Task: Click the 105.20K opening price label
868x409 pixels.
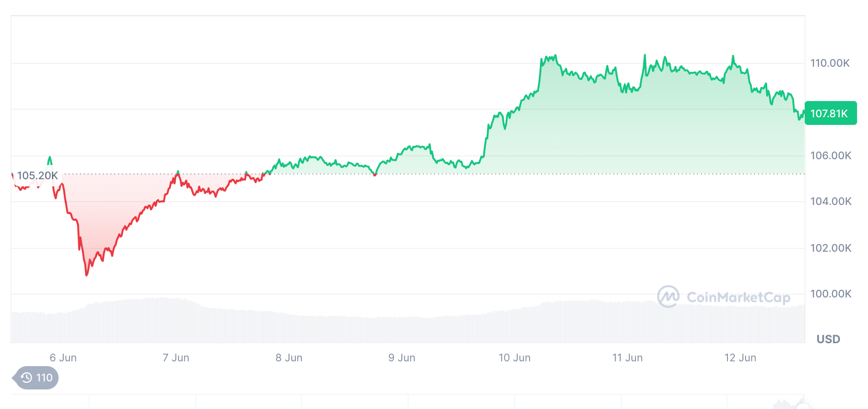Action: click(x=37, y=175)
